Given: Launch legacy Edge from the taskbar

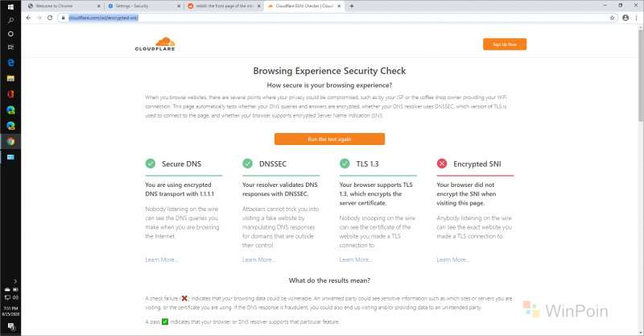Looking at the screenshot, I should (x=10, y=63).
